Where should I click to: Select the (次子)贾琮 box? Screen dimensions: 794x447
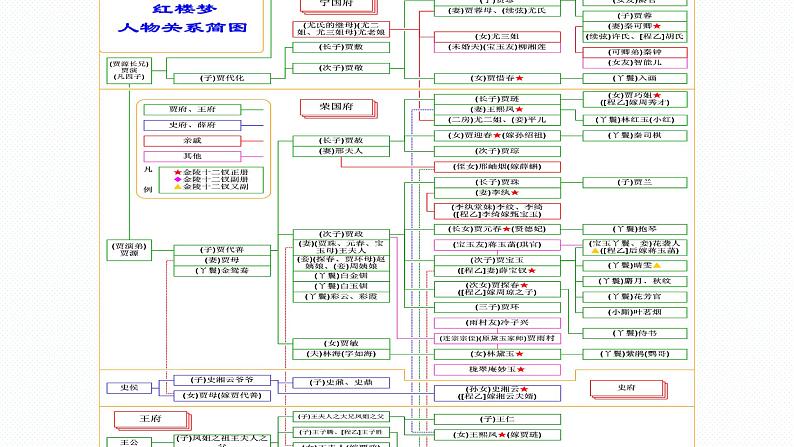coord(497,151)
